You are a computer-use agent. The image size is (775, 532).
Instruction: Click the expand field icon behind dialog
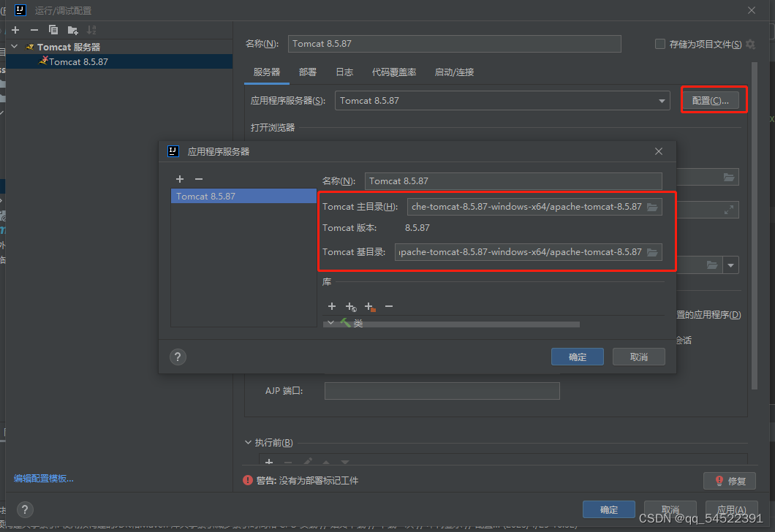[728, 210]
